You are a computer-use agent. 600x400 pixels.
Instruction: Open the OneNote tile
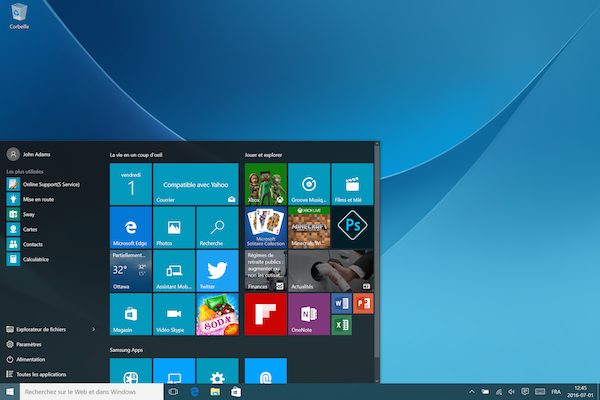309,314
